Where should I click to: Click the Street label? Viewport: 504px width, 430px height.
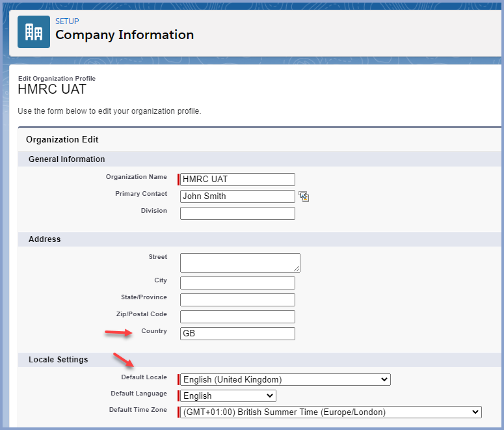158,257
